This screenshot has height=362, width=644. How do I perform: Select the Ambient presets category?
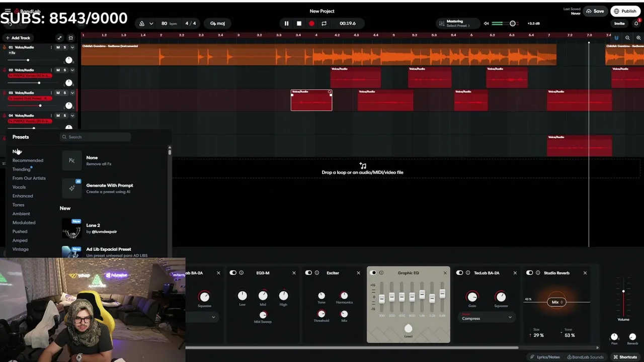(21, 214)
